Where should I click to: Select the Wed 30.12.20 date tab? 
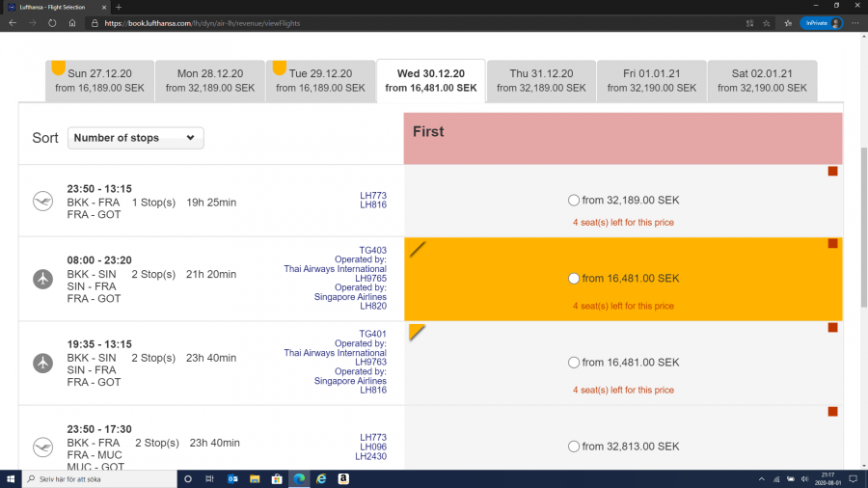[431, 81]
